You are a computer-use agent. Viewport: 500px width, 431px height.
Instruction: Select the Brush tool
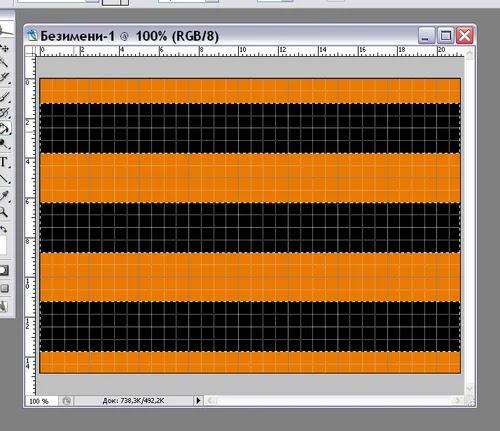click(5, 97)
